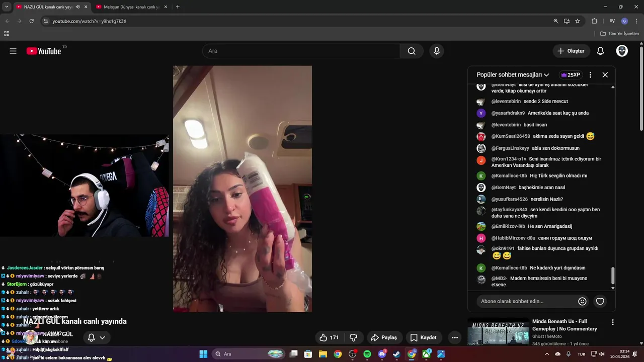Open Windows Start menu
Screen dimensions: 644x362
click(203, 354)
